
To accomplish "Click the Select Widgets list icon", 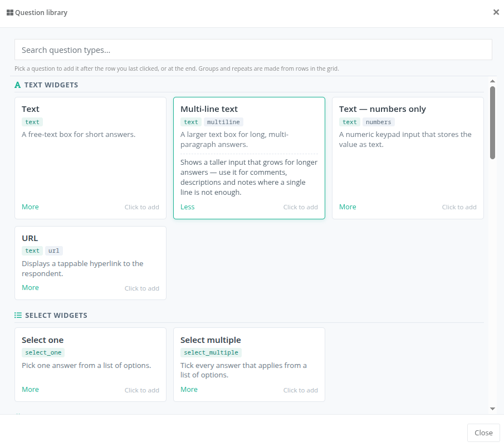I will click(x=18, y=315).
